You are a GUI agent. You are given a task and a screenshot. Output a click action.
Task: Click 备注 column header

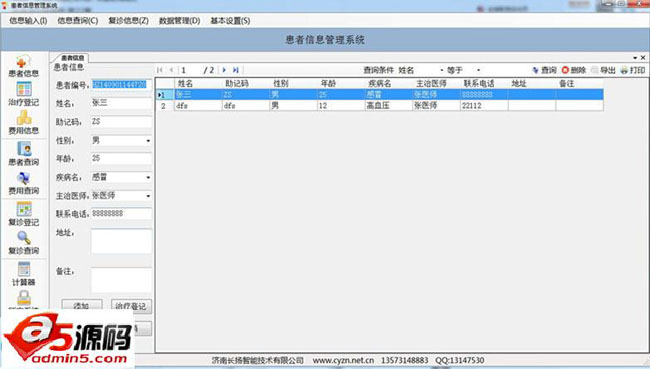pyautogui.click(x=580, y=83)
